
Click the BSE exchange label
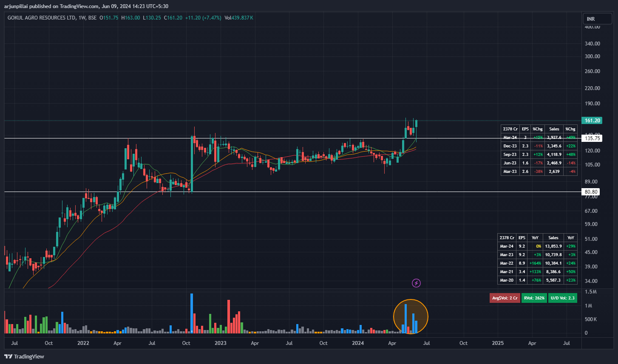[x=92, y=18]
